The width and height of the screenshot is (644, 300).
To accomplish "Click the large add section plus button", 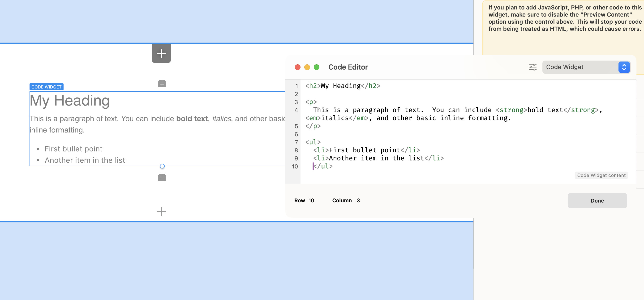I will coord(161,53).
